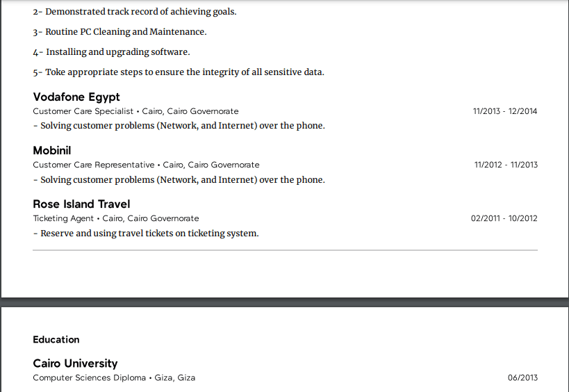Select the Mobinil company heading
The image size is (569, 392).
(52, 151)
